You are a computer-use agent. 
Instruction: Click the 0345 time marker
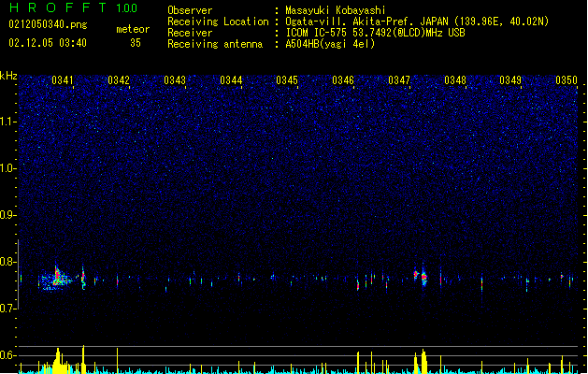[287, 80]
